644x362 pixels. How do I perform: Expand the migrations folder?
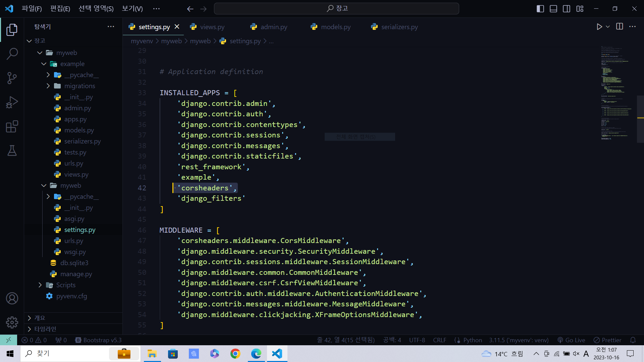click(x=79, y=86)
